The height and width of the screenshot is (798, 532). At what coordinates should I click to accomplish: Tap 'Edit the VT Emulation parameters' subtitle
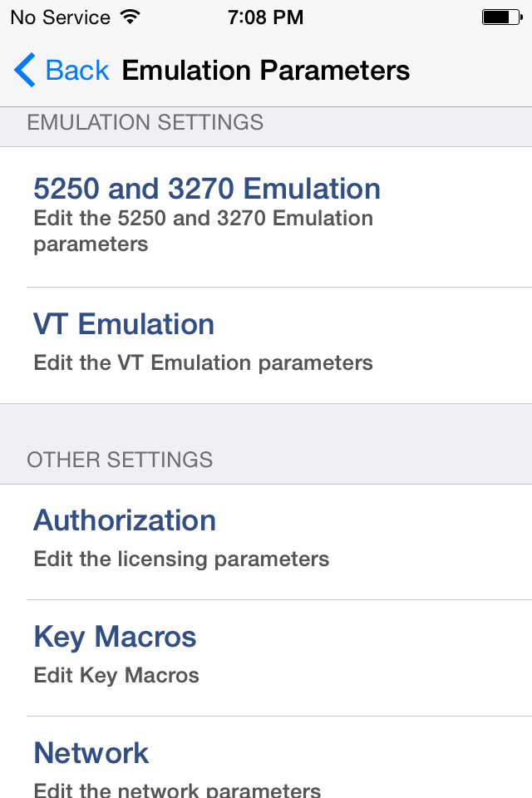click(x=203, y=363)
